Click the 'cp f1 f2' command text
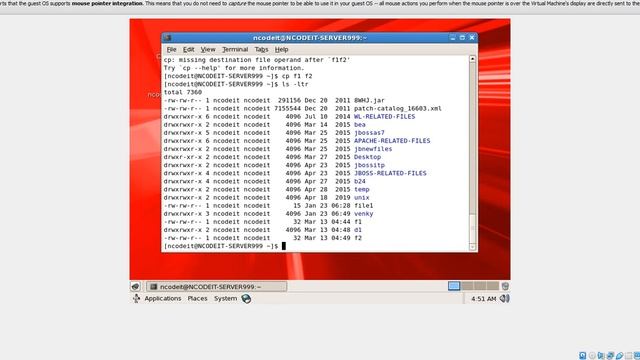 (297, 76)
